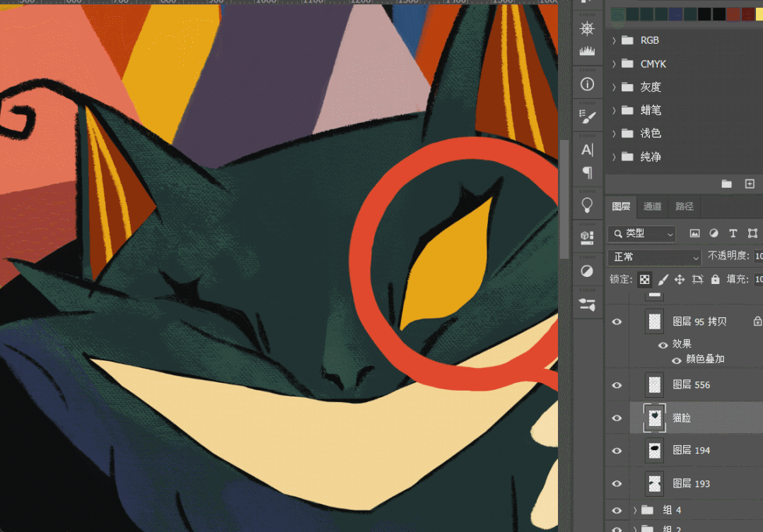
Task: Lock position move-arrows icon
Action: click(680, 279)
